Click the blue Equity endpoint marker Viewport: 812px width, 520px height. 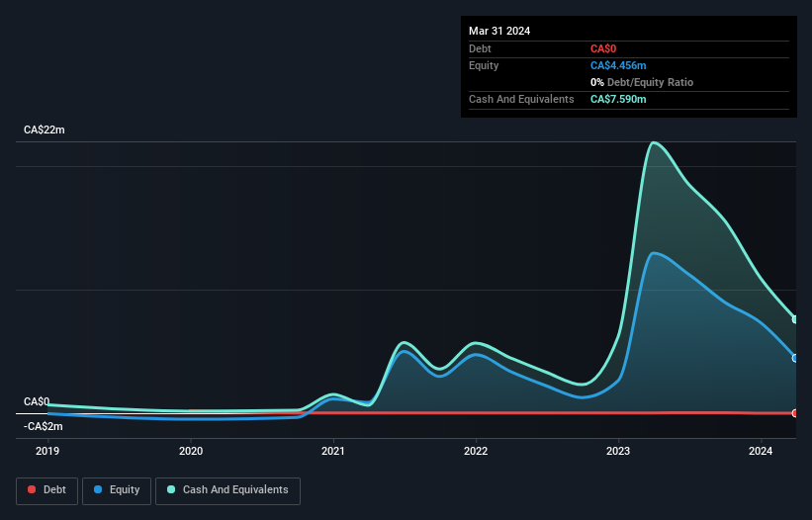click(x=795, y=358)
